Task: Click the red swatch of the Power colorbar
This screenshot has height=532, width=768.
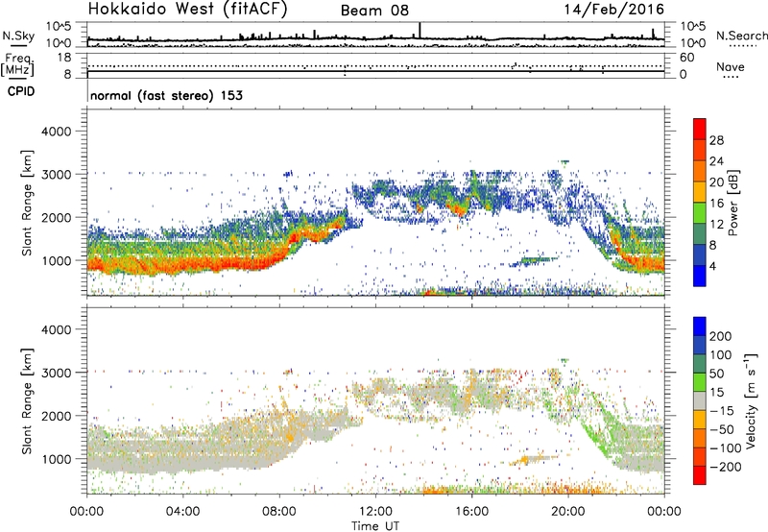Action: click(700, 129)
